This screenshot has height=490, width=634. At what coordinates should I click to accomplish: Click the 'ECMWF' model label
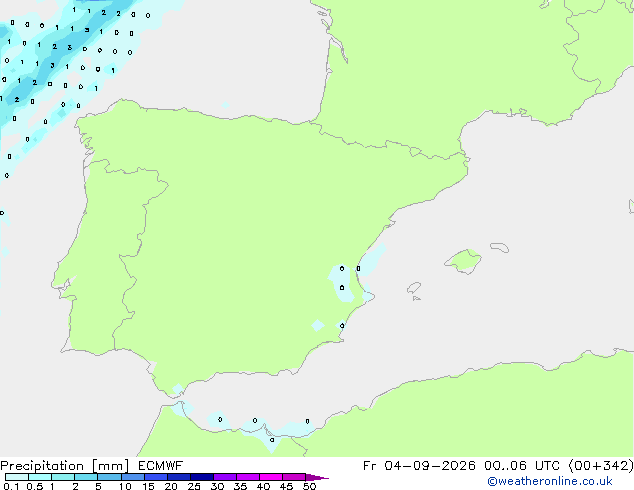(x=161, y=466)
